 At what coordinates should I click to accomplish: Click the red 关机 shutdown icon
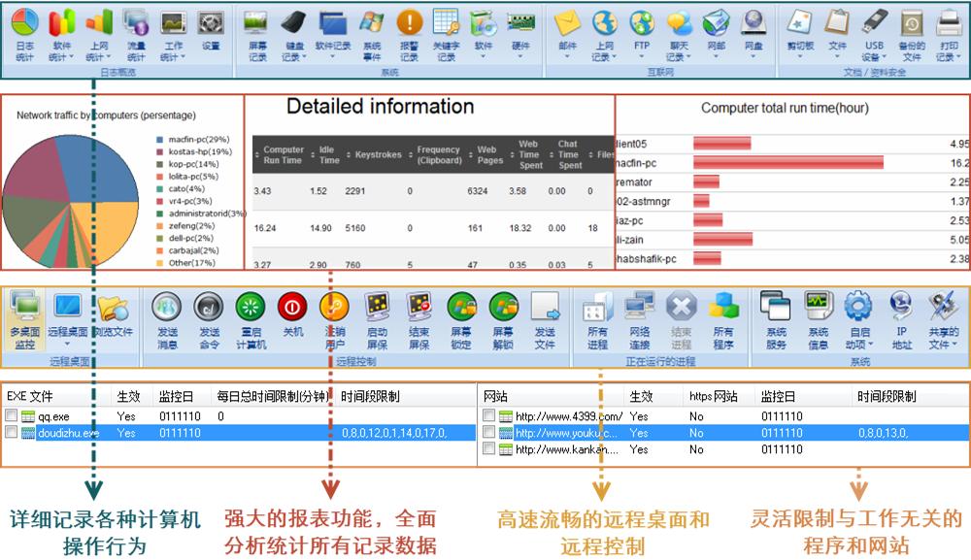293,307
